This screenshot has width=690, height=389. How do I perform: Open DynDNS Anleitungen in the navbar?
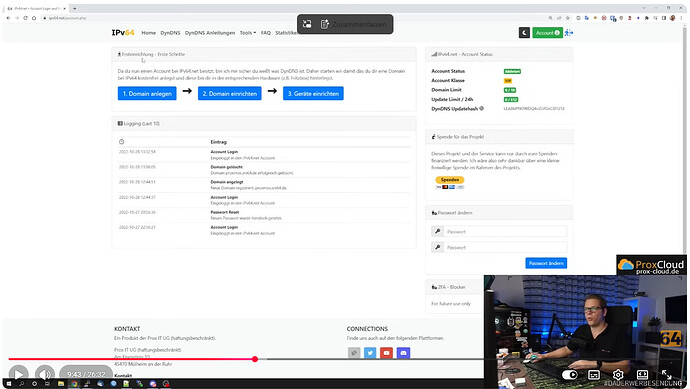[x=210, y=33]
